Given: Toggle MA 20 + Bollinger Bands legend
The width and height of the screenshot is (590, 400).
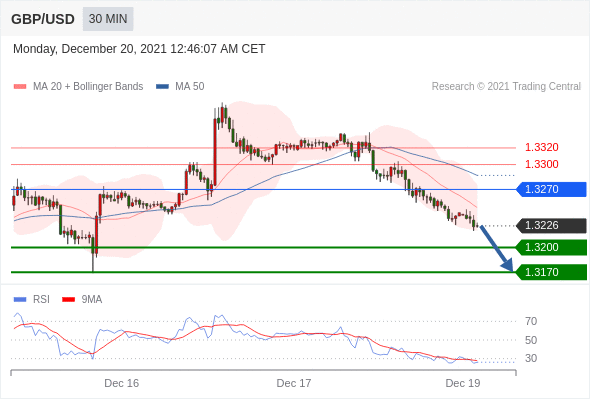Looking at the screenshot, I should pos(78,87).
